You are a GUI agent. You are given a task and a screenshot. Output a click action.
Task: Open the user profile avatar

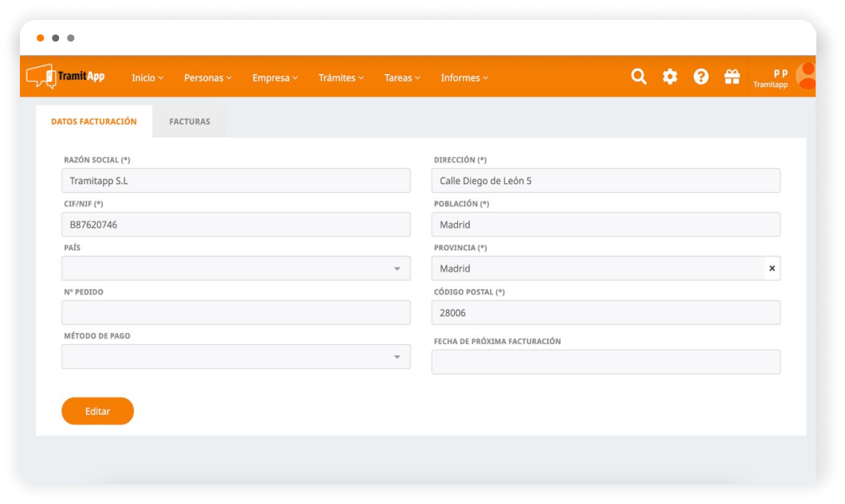[x=806, y=76]
